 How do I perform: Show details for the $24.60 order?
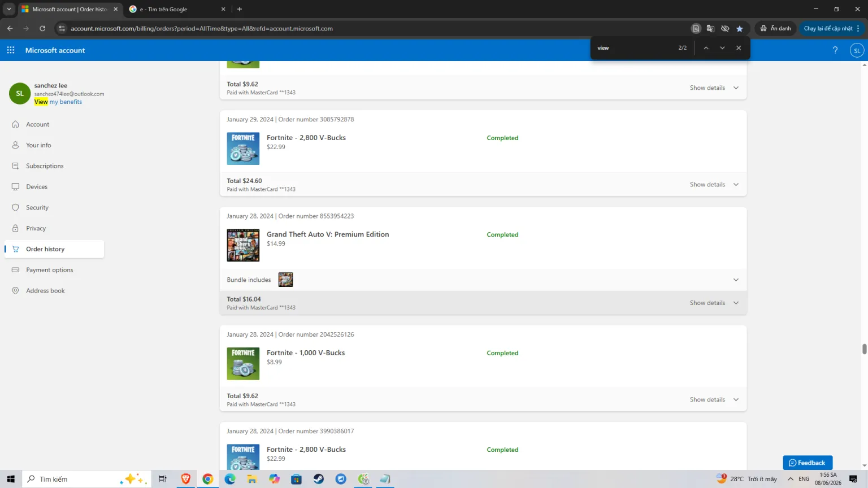[714, 185]
